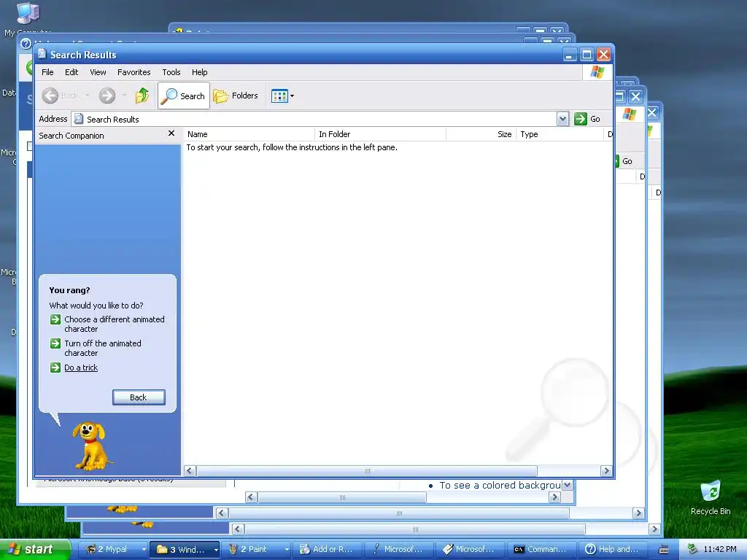This screenshot has height=560, width=747.
Task: Click the on-screen keyboard tray icon
Action: 663,550
